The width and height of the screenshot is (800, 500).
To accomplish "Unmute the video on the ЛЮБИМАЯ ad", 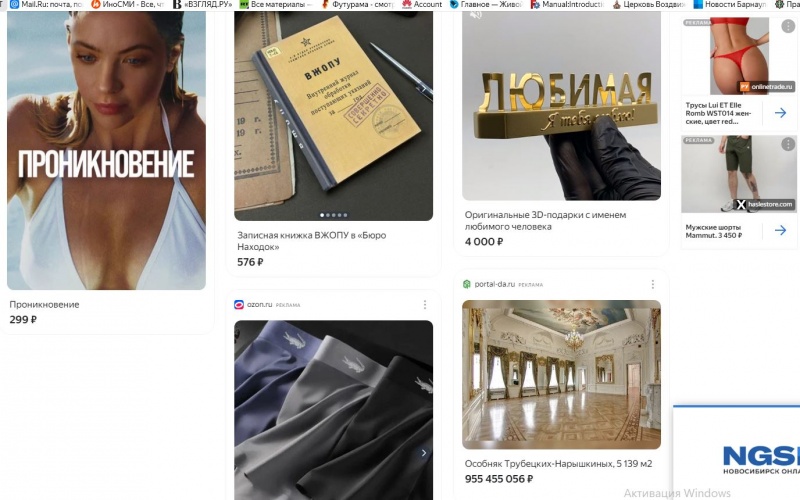I will point(476,15).
